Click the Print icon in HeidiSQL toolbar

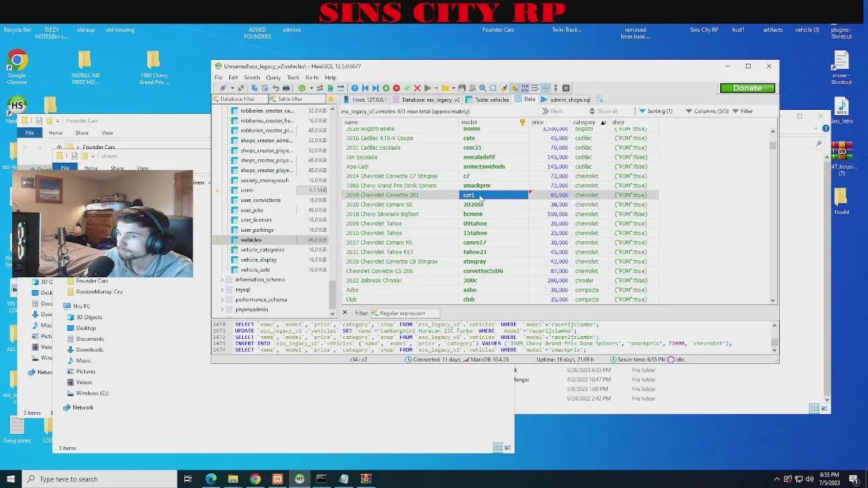286,88
